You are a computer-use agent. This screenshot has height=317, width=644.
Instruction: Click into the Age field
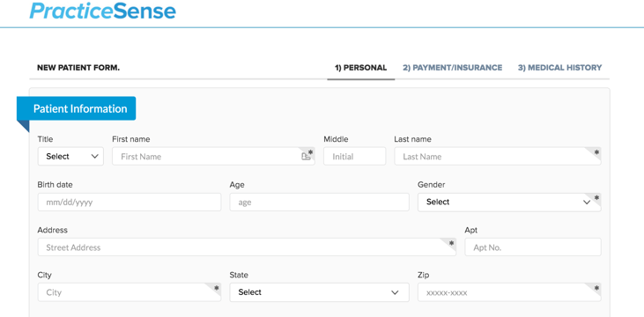(319, 202)
